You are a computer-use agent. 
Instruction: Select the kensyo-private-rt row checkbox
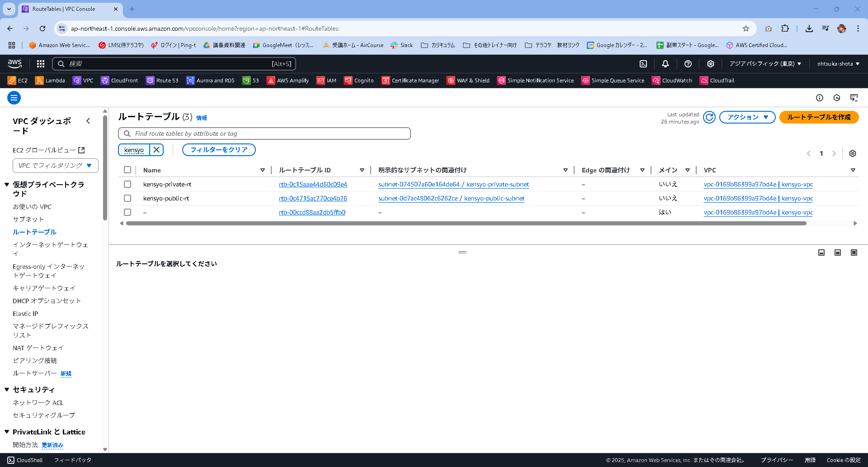127,184
